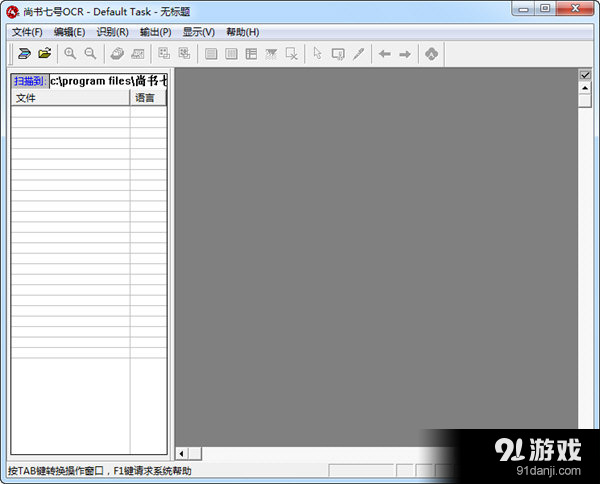This screenshot has width=600, height=484.
Task: Open the 识别(R) menu
Action: 112,32
